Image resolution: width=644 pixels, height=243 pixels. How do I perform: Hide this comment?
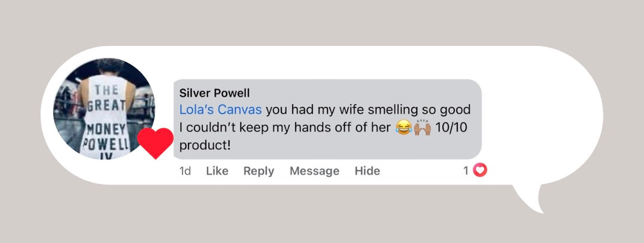[x=367, y=171]
